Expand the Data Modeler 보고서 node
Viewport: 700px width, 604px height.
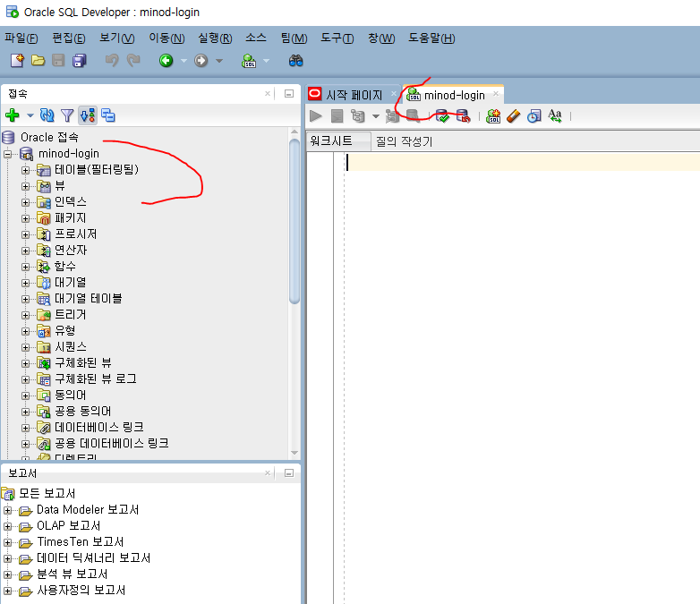click(7, 510)
